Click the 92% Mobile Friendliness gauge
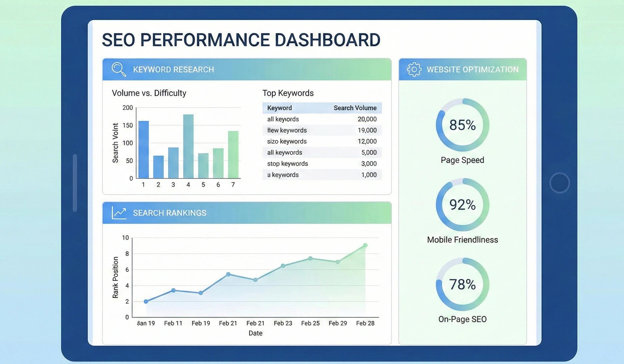624x364 pixels. 462,205
